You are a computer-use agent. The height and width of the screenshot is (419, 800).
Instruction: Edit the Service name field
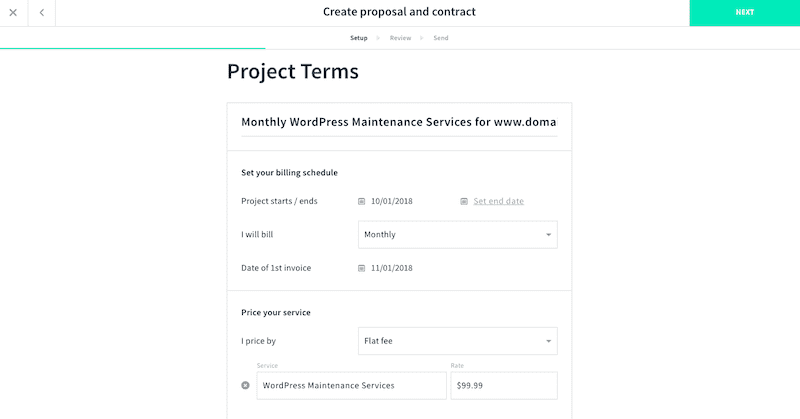pos(352,385)
